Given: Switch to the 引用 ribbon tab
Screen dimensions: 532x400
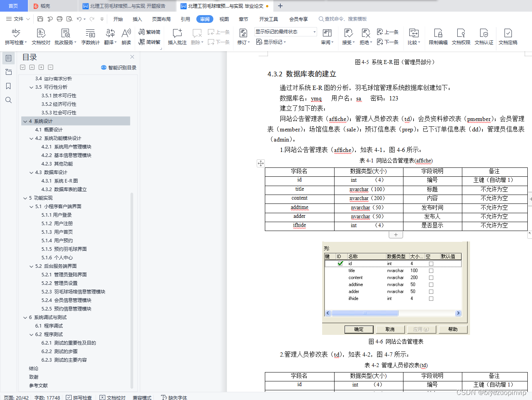Looking at the screenshot, I should (185, 19).
